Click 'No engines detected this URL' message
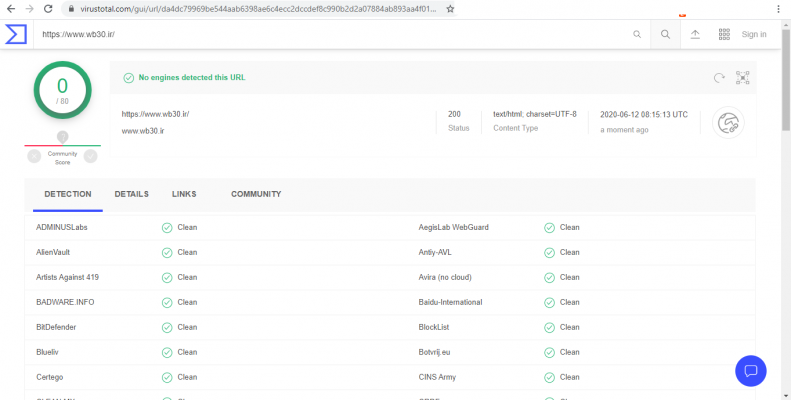791x400 pixels. coord(192,78)
